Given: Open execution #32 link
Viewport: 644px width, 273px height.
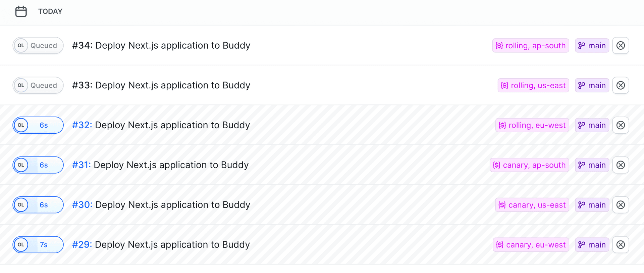Looking at the screenshot, I should tap(82, 125).
